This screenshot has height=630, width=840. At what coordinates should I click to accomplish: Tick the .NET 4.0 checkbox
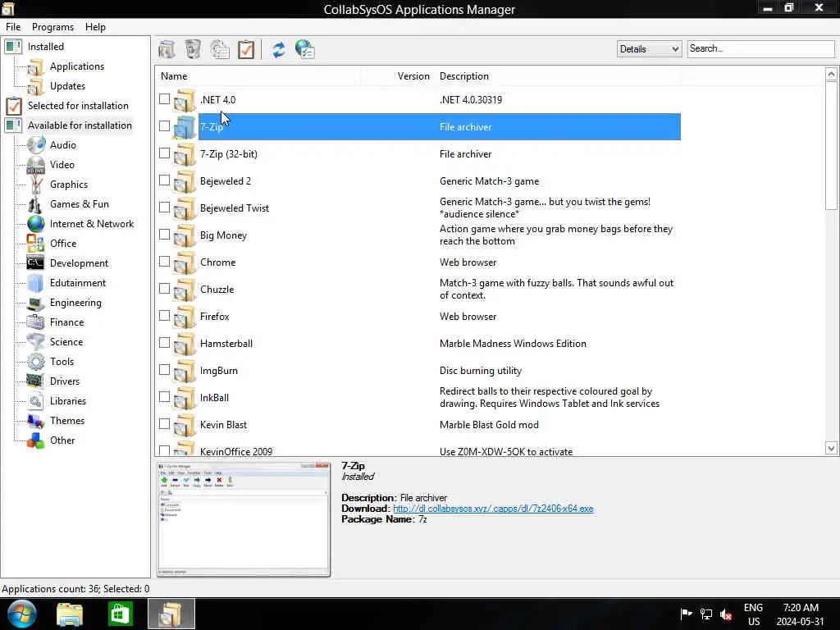[164, 99]
